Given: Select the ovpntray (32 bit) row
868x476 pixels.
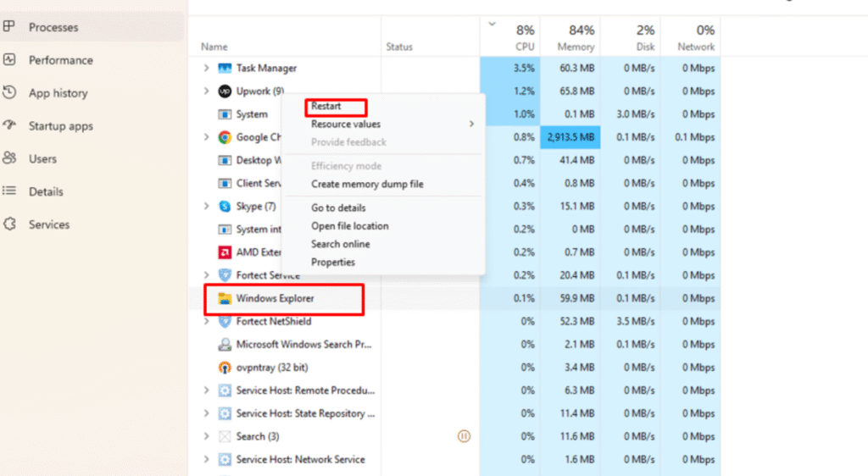Looking at the screenshot, I should (x=454, y=368).
